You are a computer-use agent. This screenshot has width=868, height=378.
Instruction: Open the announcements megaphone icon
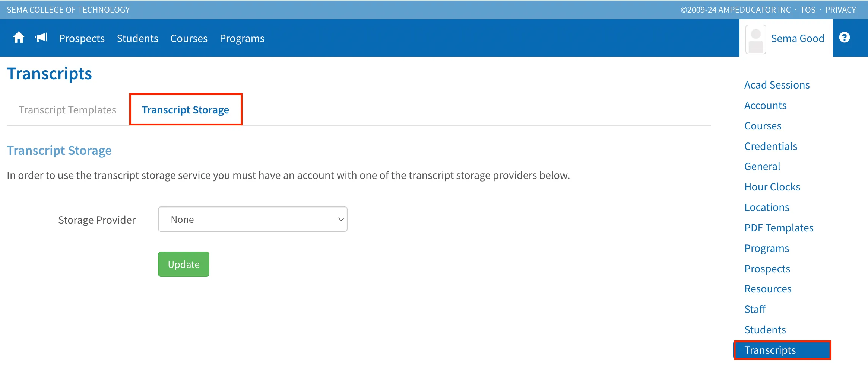(41, 38)
